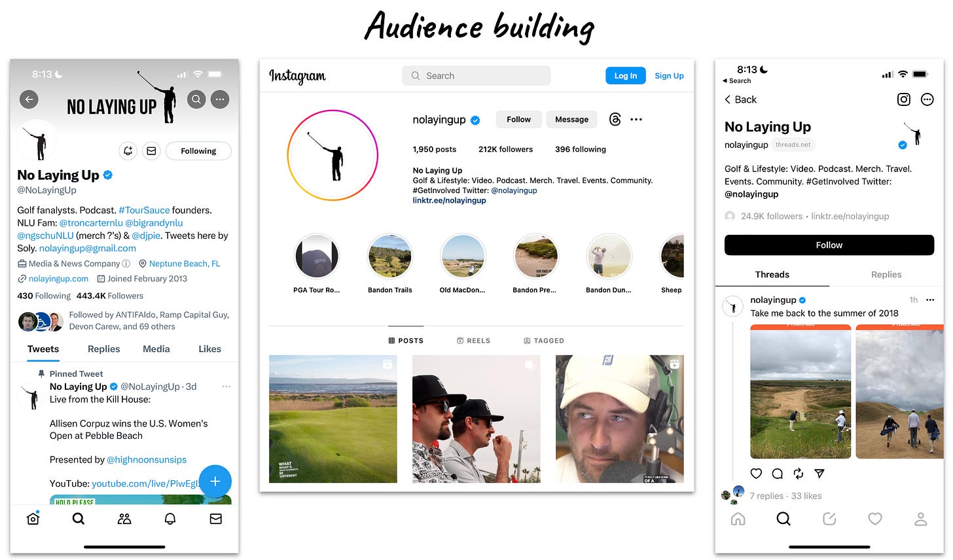
Task: Tap the blue compose tweet plus button
Action: [215, 481]
